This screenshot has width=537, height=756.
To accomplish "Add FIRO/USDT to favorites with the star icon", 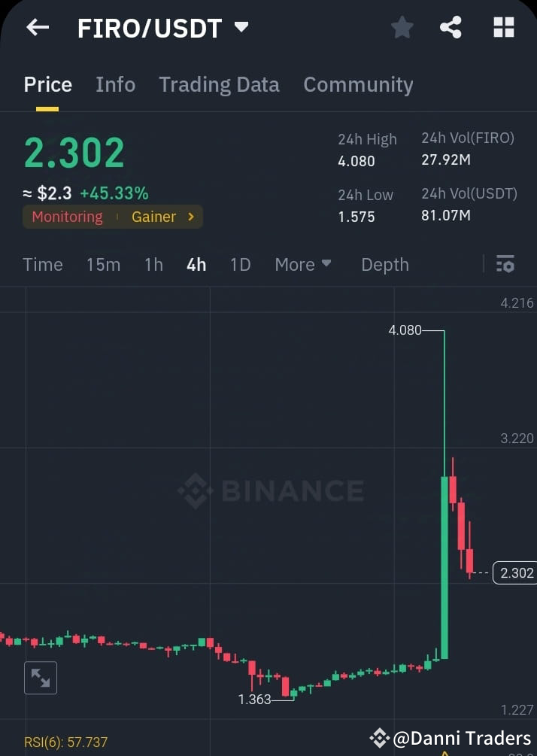I will point(402,27).
